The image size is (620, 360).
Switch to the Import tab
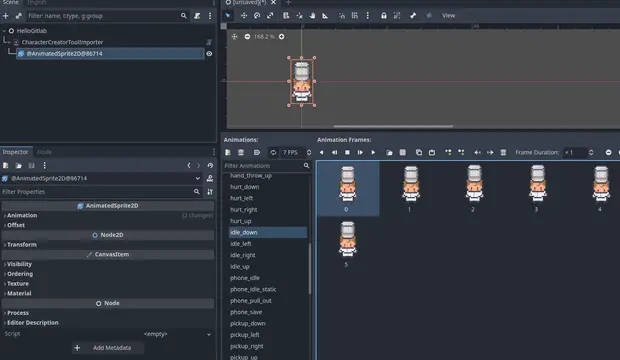coord(37,2)
